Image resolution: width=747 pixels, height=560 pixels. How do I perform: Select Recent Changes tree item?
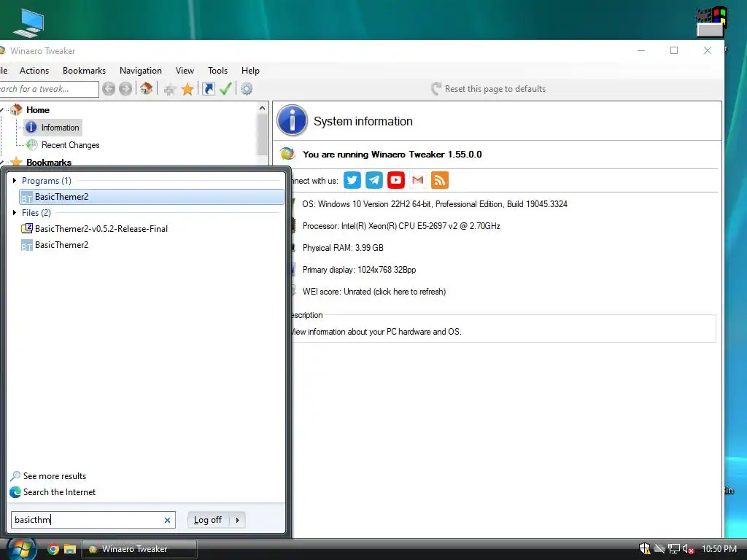coord(70,145)
